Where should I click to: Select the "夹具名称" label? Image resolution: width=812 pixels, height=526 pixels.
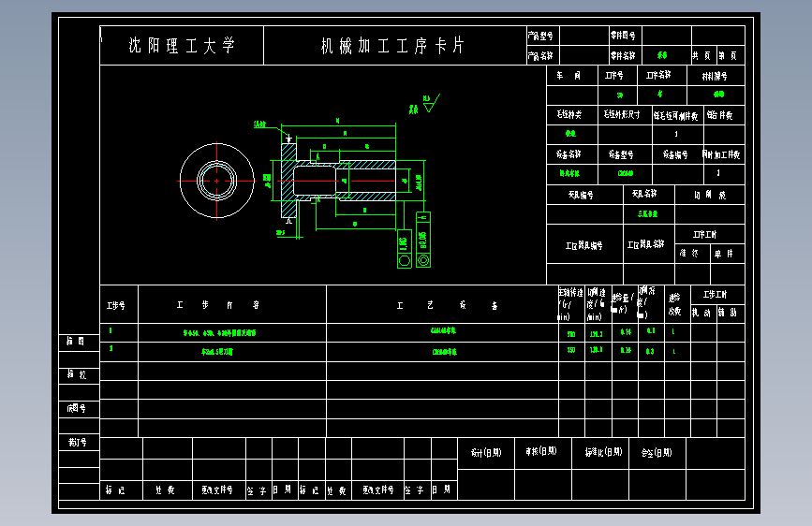tap(644, 194)
